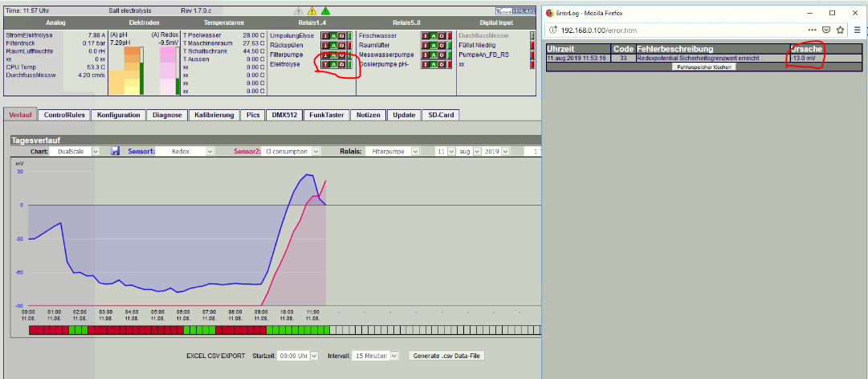Set Rückspülen relay to A (auto)
Viewport: 868px width, 379px height.
coord(334,46)
